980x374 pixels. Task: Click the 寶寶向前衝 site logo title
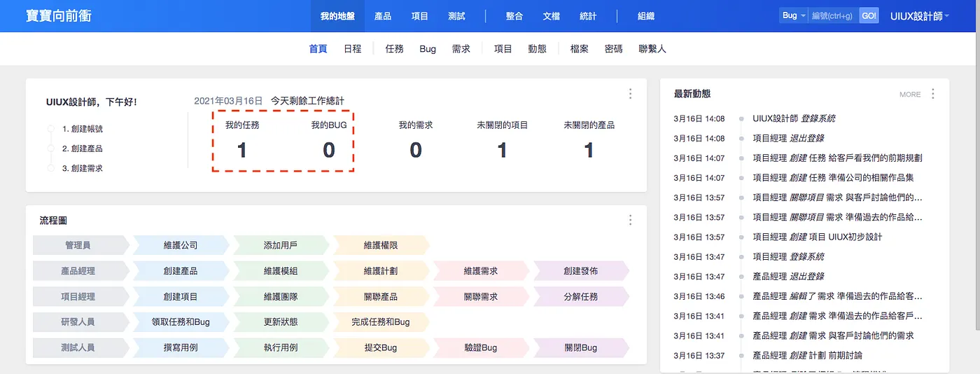click(59, 15)
